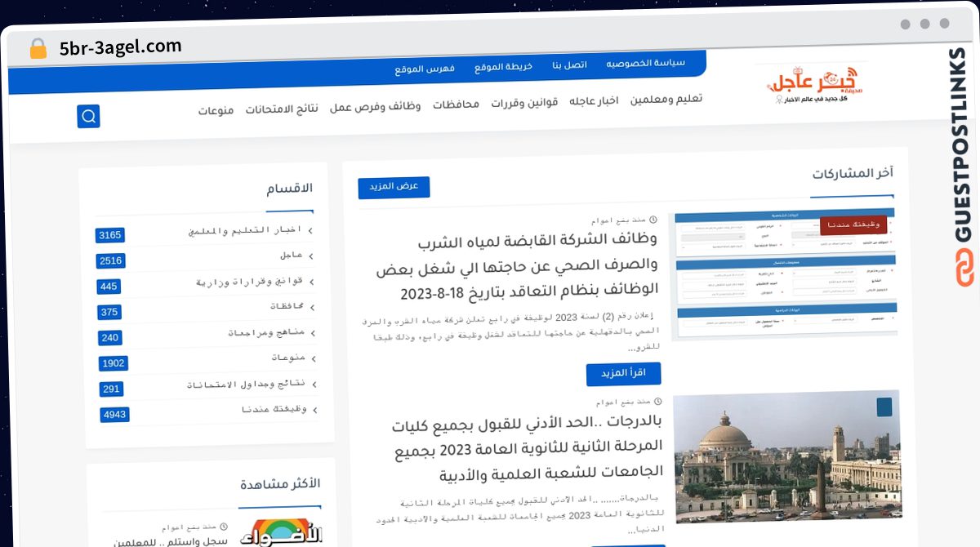
Task: Click the blue search magnifier icon
Action: (89, 117)
